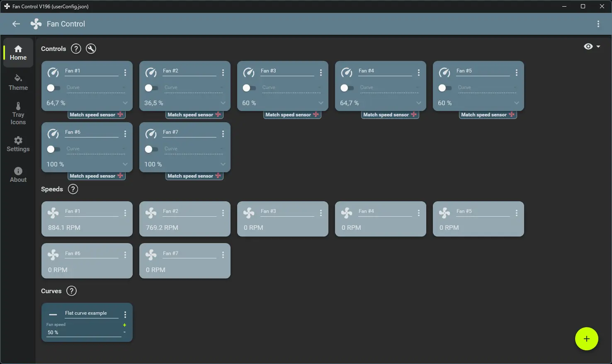
Task: Open the Fan #5 speed card options menu
Action: [517, 213]
